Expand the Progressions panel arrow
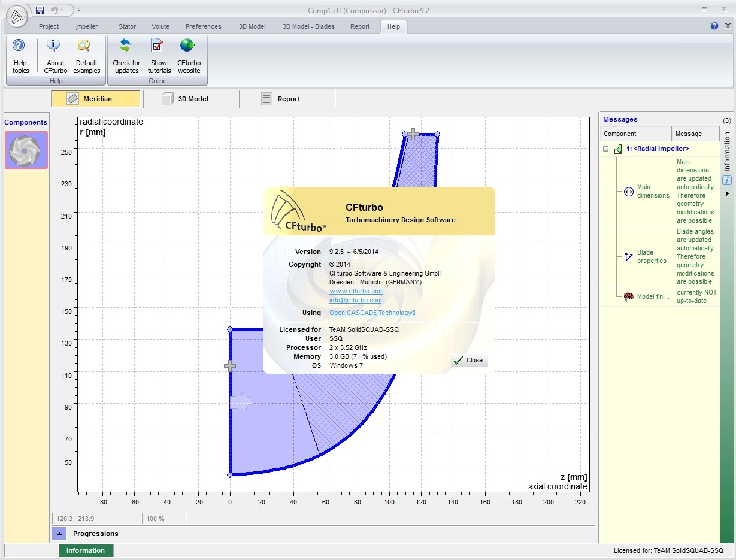The width and height of the screenshot is (736, 560). point(59,534)
